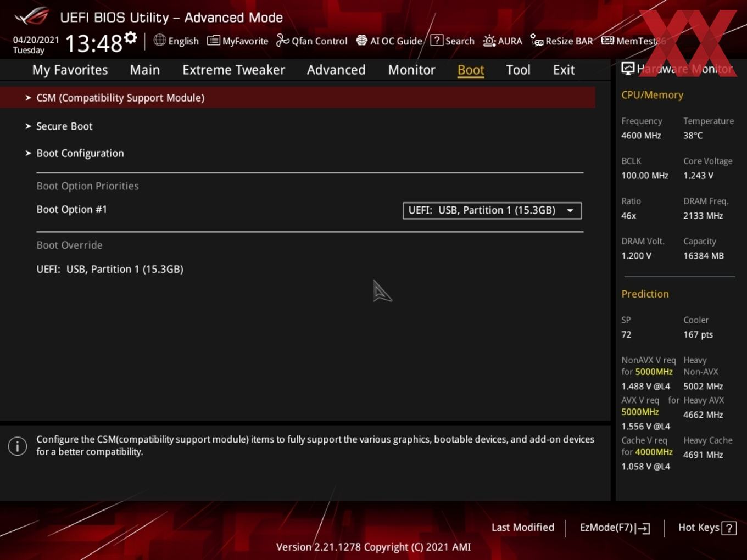The image size is (747, 560).
Task: Click the info icon in help panel
Action: coord(18,446)
